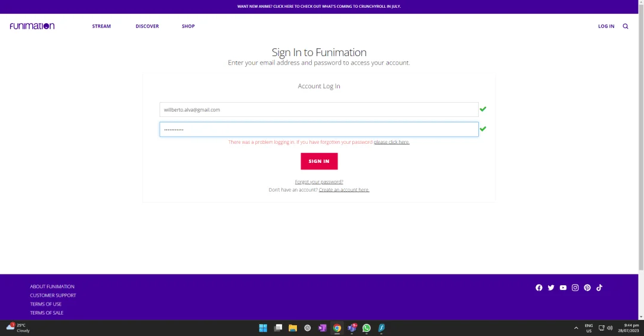The height and width of the screenshot is (336, 644).
Task: Open volume control in the system tray
Action: 609,328
